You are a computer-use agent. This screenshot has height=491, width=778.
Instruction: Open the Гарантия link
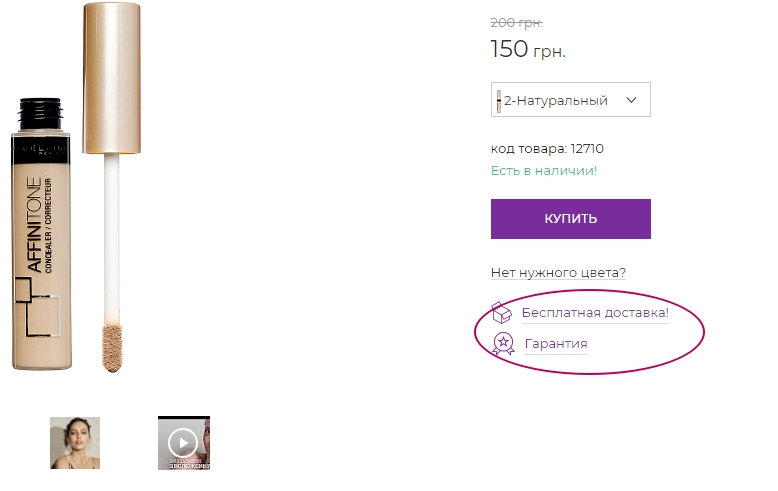[556, 344]
